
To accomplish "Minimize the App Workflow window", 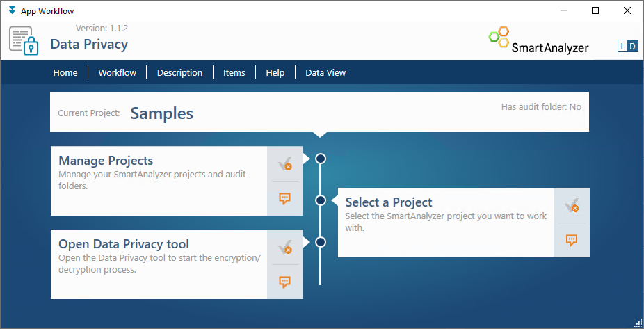I will click(x=563, y=10).
